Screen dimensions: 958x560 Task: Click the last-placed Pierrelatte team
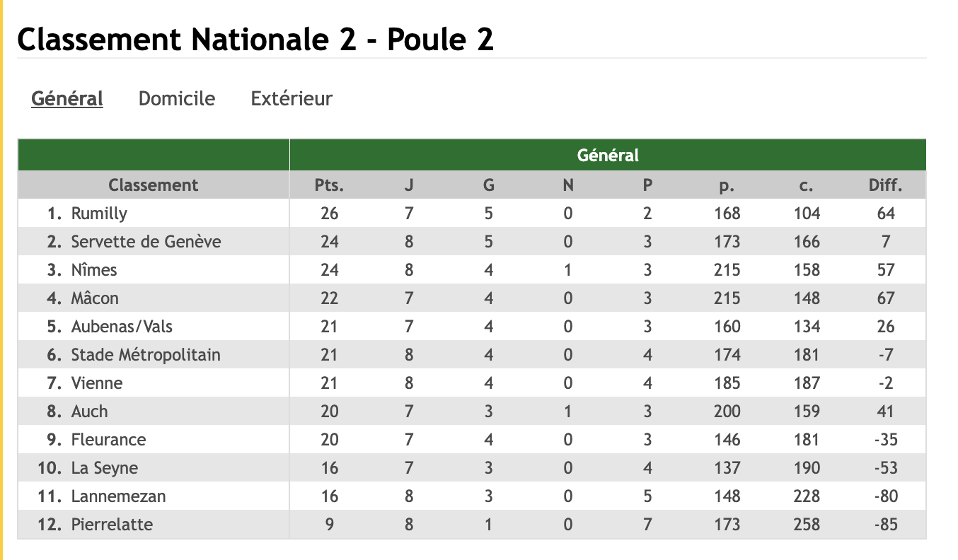click(112, 525)
